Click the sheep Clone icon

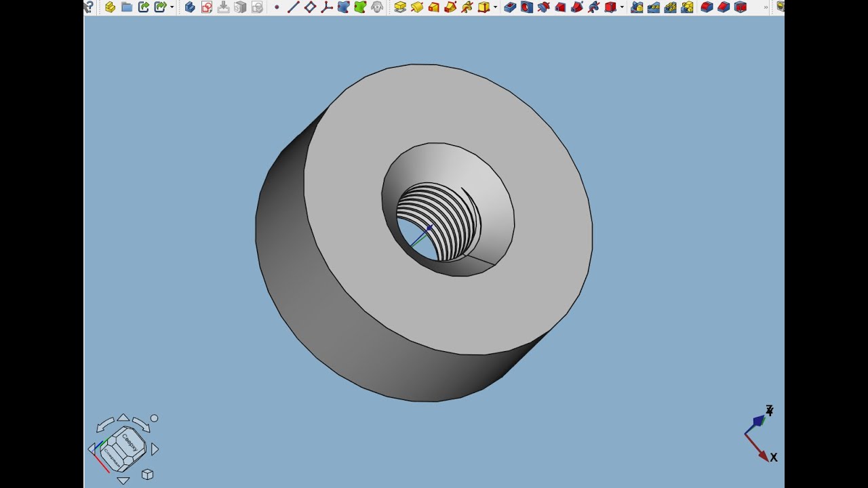(x=377, y=7)
